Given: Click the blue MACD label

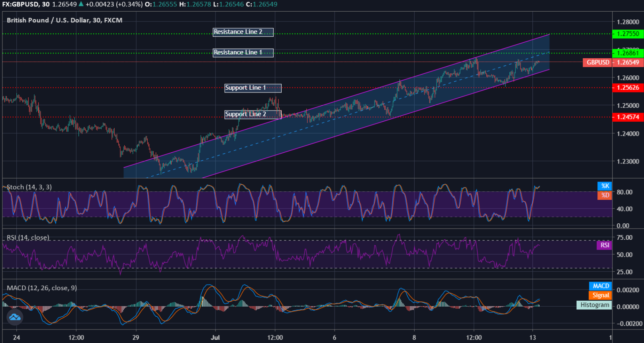Looking at the screenshot, I should coord(600,286).
